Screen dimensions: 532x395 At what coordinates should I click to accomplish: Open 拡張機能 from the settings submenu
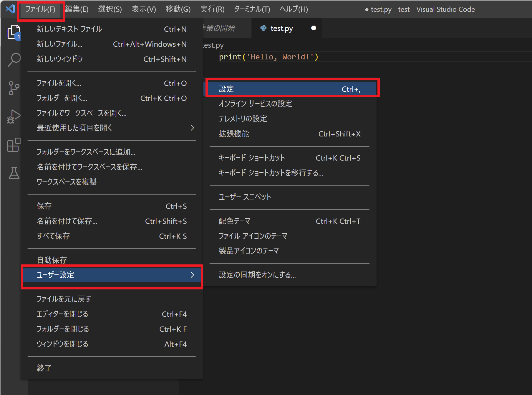[x=234, y=134]
